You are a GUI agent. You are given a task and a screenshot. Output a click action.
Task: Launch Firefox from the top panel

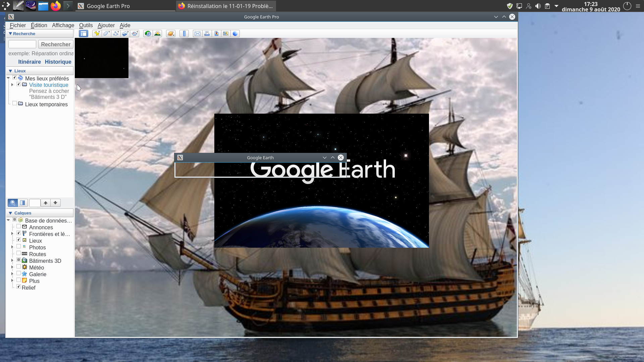tap(56, 6)
